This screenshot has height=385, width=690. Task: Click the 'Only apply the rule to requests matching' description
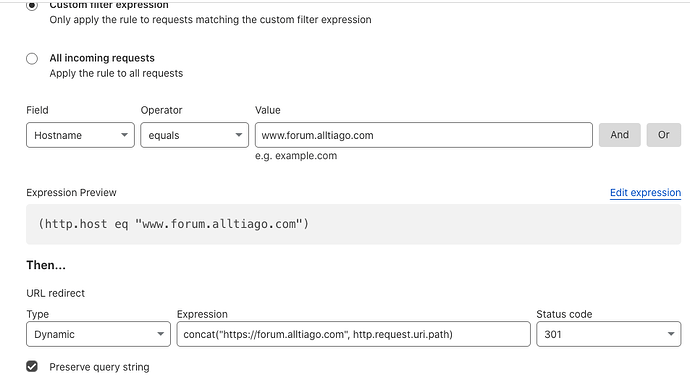[x=210, y=20]
